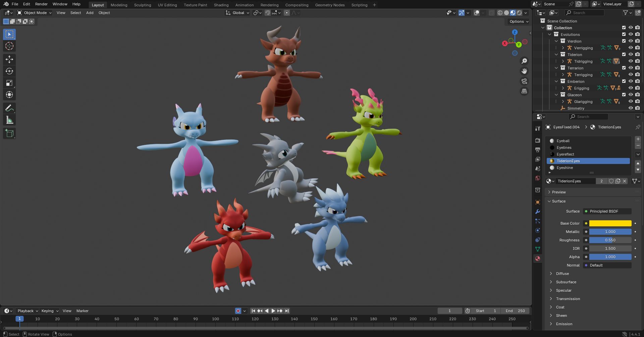The width and height of the screenshot is (644, 337).
Task: Unlink the TiderionEyes material
Action: pos(625,181)
